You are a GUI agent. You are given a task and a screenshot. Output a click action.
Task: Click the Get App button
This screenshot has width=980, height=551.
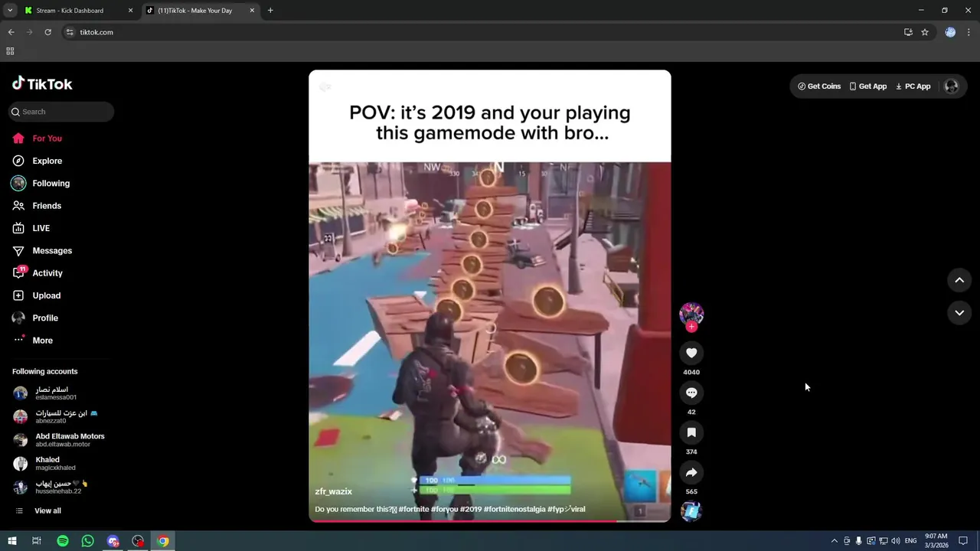[867, 86]
